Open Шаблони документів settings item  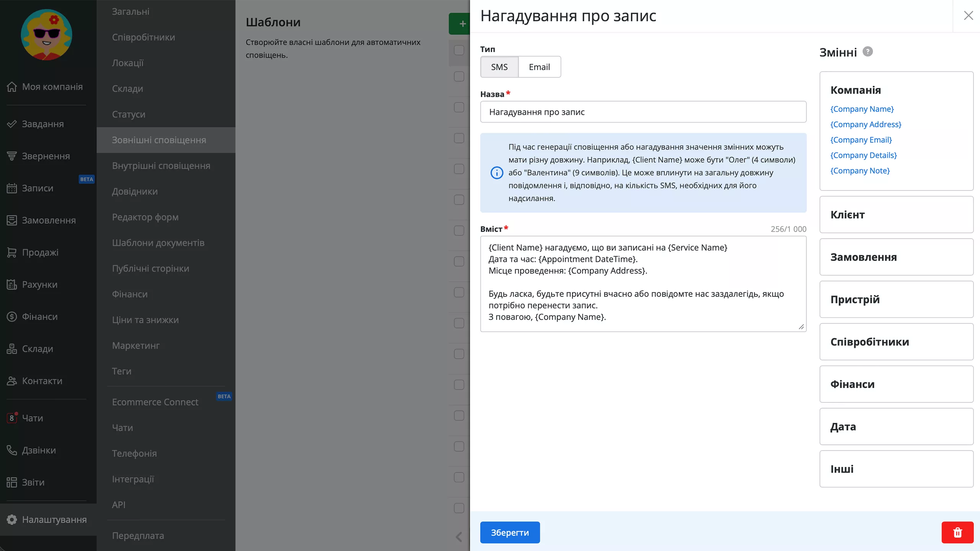158,243
